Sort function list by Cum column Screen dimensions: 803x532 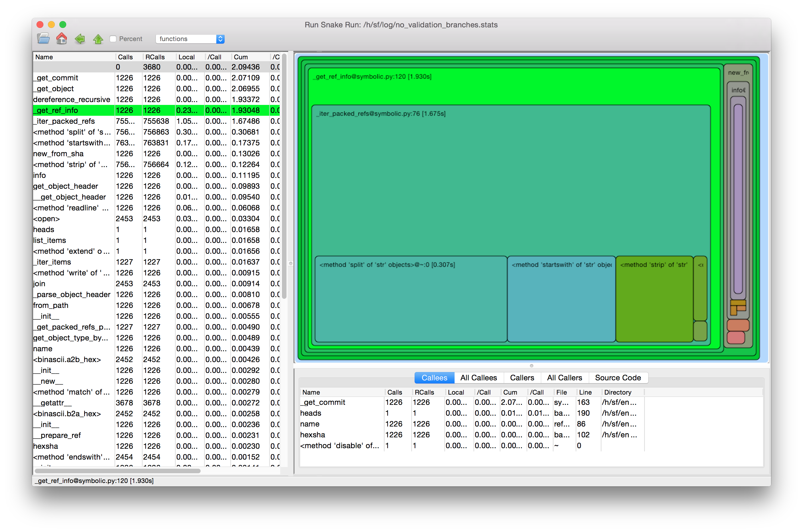click(241, 57)
